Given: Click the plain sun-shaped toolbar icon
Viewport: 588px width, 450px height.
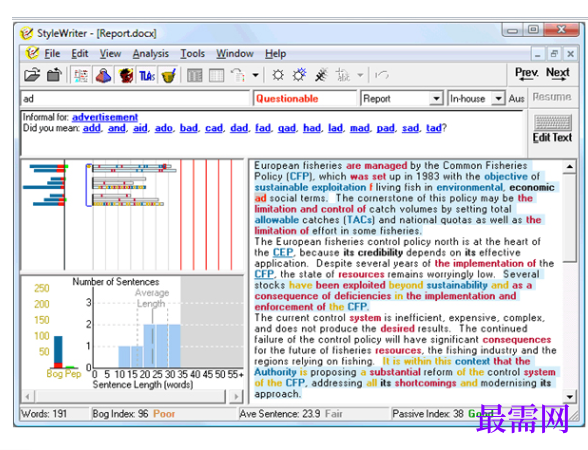Looking at the screenshot, I should pyautogui.click(x=278, y=75).
